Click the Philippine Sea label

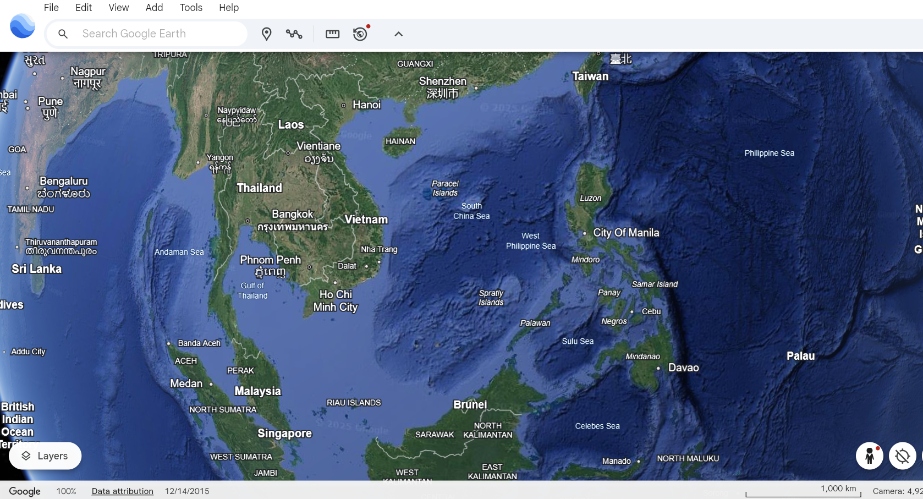point(769,153)
